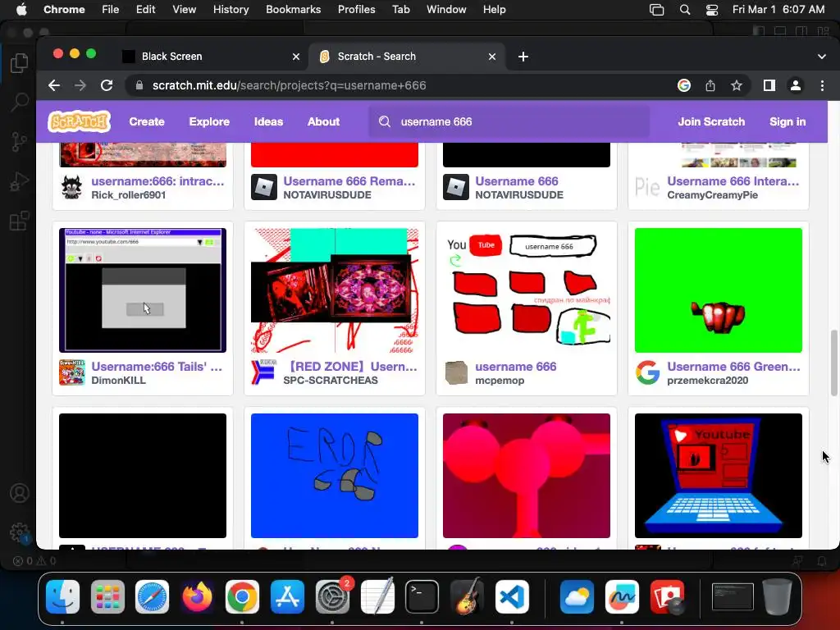Click author name DimonKILL
Image resolution: width=840 pixels, height=630 pixels.
pos(118,381)
